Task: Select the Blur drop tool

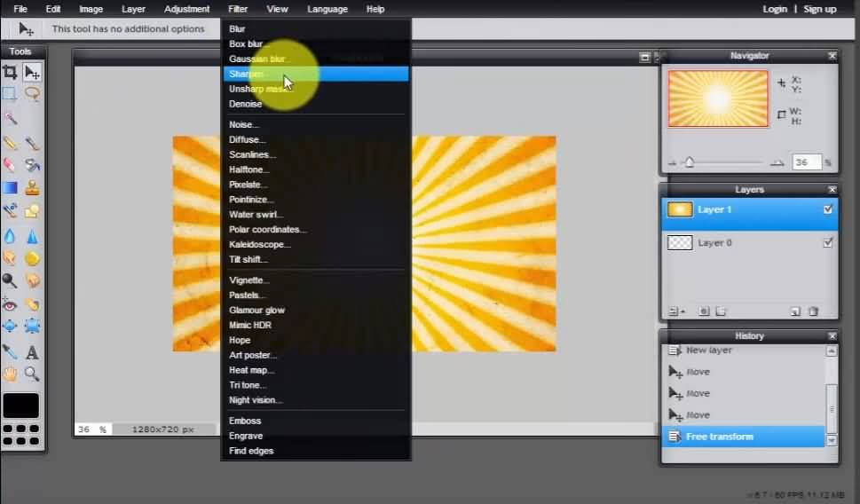Action: coord(10,236)
